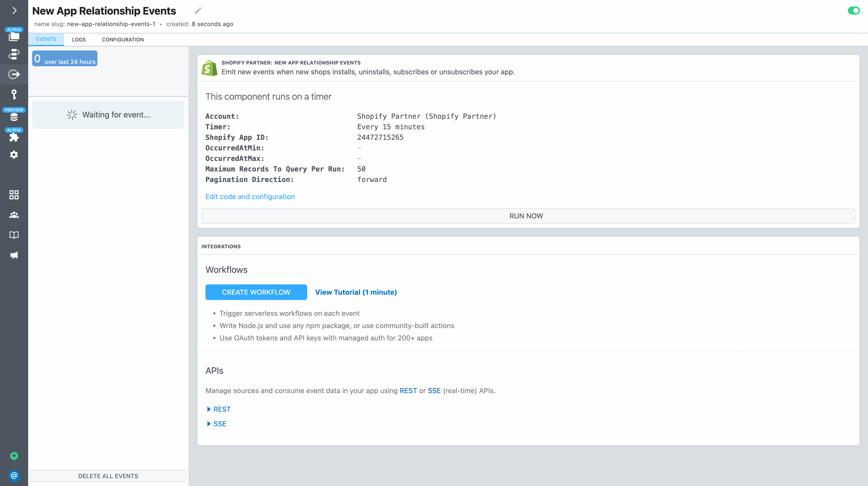This screenshot has width=868, height=486.
Task: Open the CONFIGURATION tab
Action: click(x=123, y=39)
